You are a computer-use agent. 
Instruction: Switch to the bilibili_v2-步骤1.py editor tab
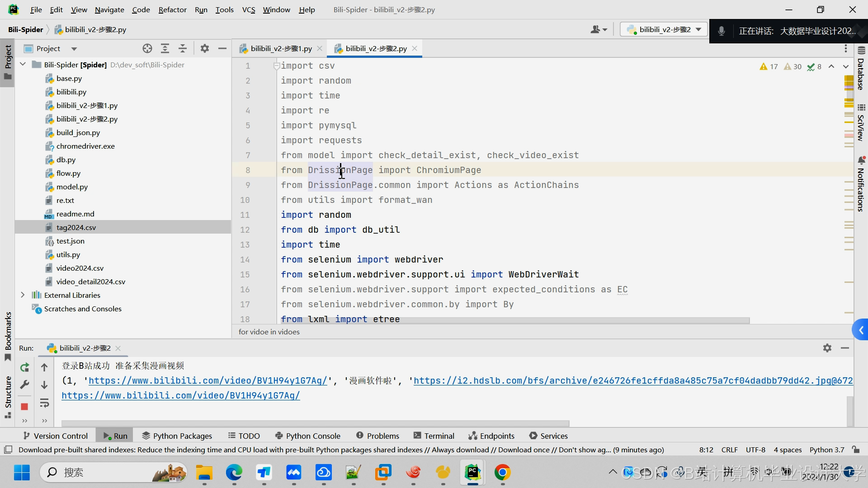coord(281,48)
